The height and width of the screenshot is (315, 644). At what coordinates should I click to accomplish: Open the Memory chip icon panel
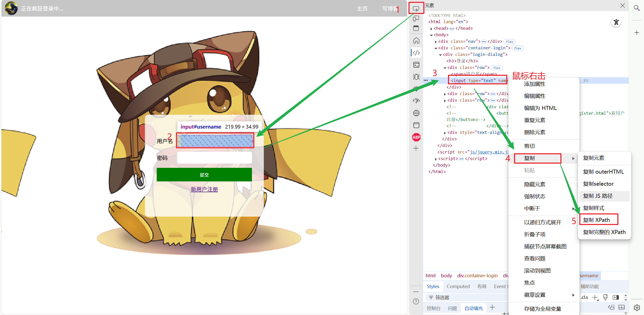[x=416, y=113]
